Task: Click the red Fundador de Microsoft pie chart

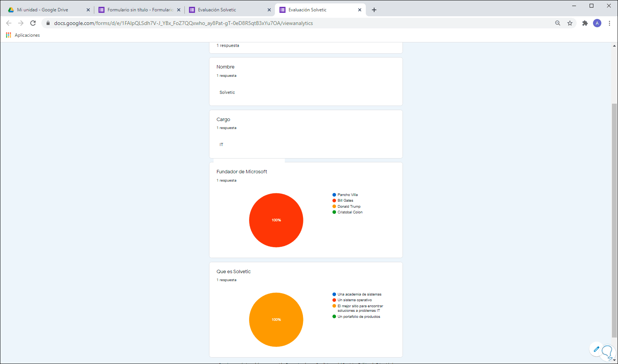Action: point(276,220)
